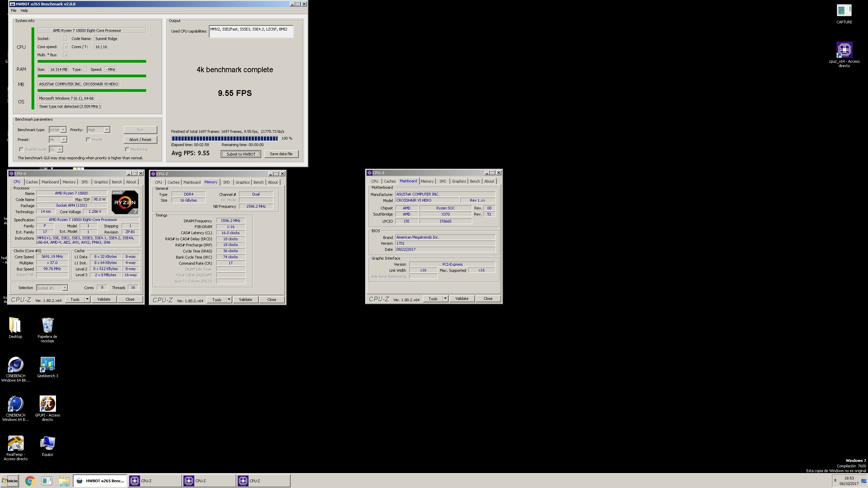Click the BIOS Date 09/22/2017 field
The image size is (868, 488).
pos(445,249)
